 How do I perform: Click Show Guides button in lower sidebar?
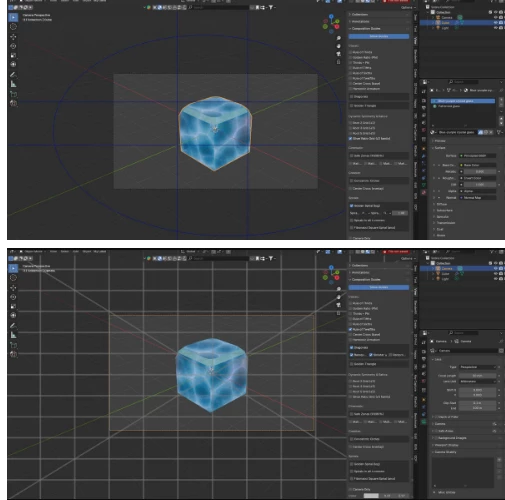[379, 287]
